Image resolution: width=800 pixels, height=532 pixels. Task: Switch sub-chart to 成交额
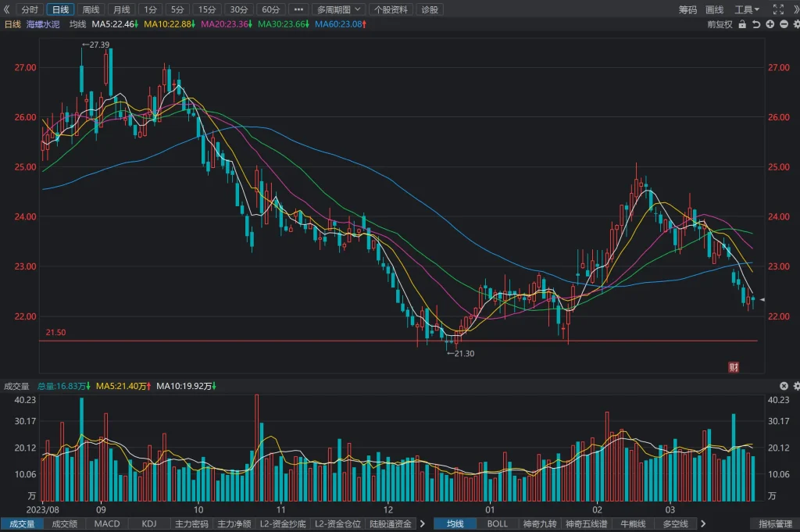click(x=64, y=524)
